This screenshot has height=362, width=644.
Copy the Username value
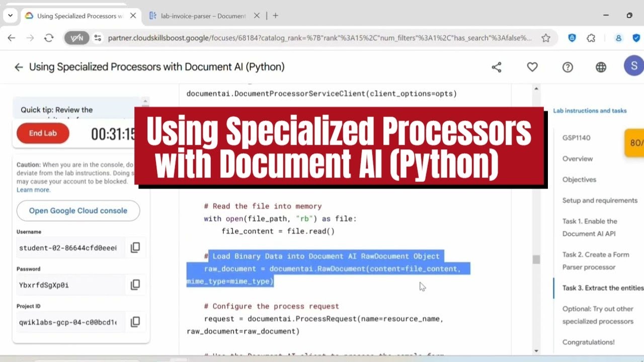pos(135,247)
